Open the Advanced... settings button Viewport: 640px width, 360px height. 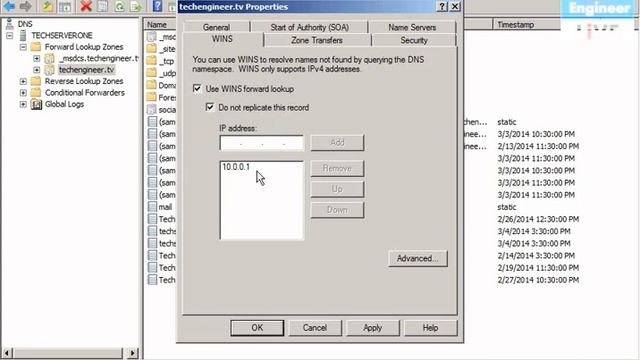point(418,258)
